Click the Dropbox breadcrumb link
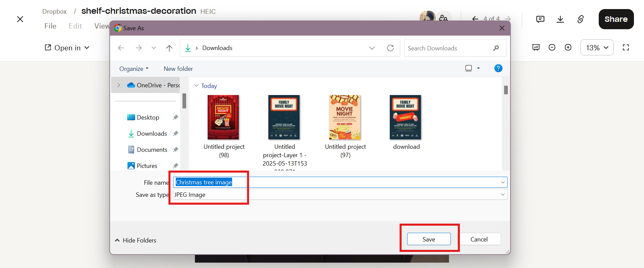 tap(54, 11)
